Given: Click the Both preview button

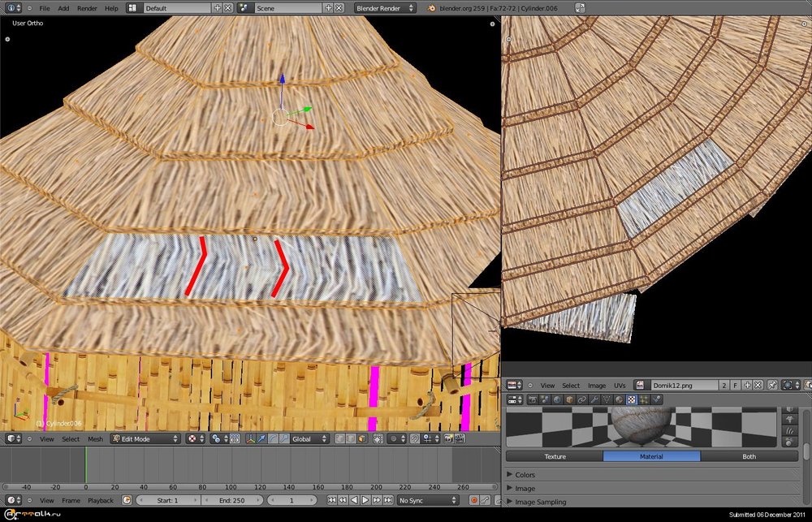Looking at the screenshot, I should click(x=749, y=456).
